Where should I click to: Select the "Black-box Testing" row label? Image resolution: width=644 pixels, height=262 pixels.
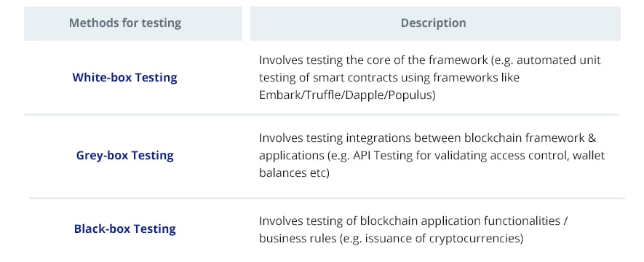click(x=125, y=229)
